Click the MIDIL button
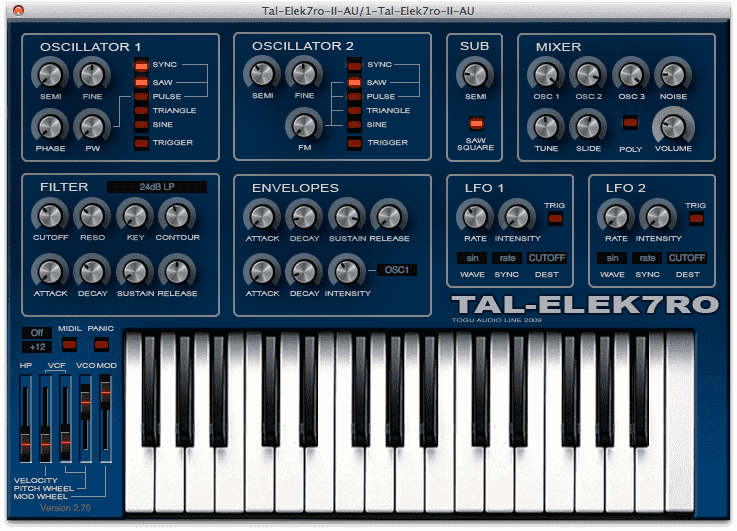The width and height of the screenshot is (737, 531). tap(70, 345)
